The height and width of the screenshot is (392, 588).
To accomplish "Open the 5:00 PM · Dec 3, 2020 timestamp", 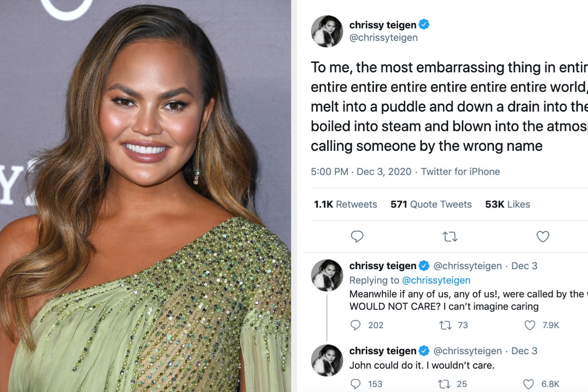I will (361, 172).
